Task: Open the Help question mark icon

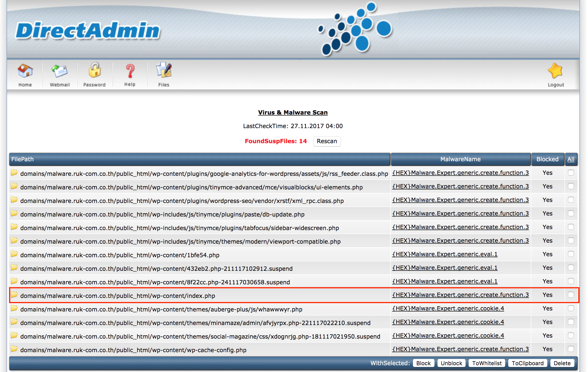Action: tap(130, 71)
